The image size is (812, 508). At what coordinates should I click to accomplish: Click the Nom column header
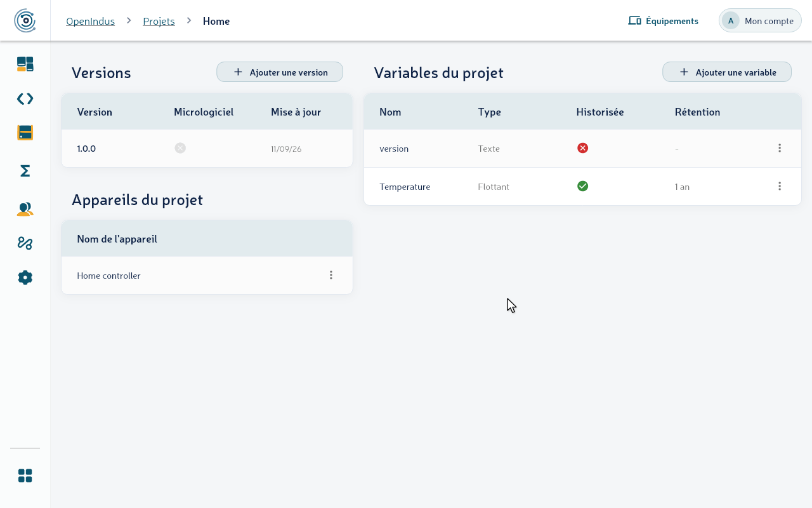(x=390, y=112)
